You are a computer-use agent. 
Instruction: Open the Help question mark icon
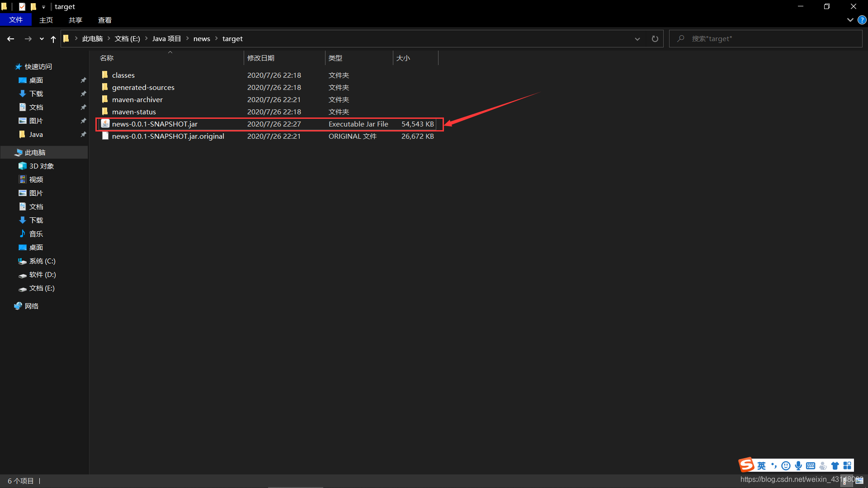862,20
